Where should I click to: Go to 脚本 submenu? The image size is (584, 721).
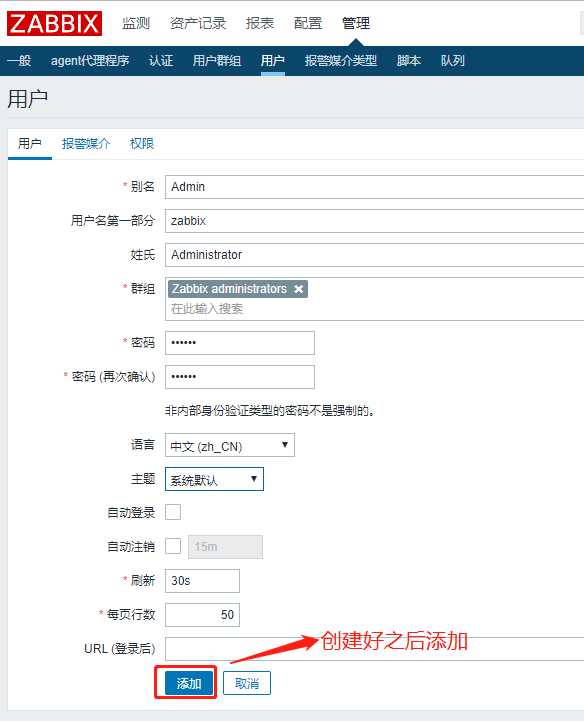coord(408,60)
